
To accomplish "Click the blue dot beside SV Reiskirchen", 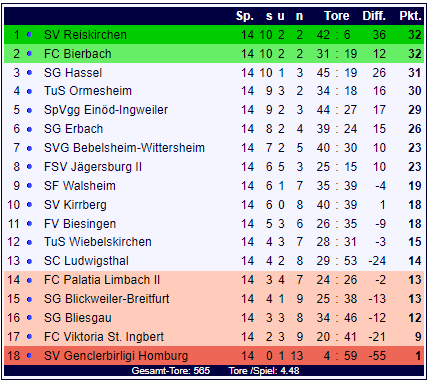I will tap(29, 35).
